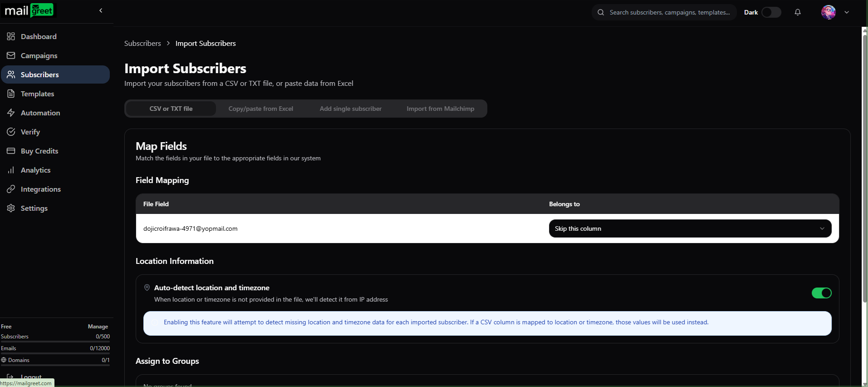Viewport: 868px width, 387px height.
Task: Open Buy Credits in sidebar
Action: point(55,151)
